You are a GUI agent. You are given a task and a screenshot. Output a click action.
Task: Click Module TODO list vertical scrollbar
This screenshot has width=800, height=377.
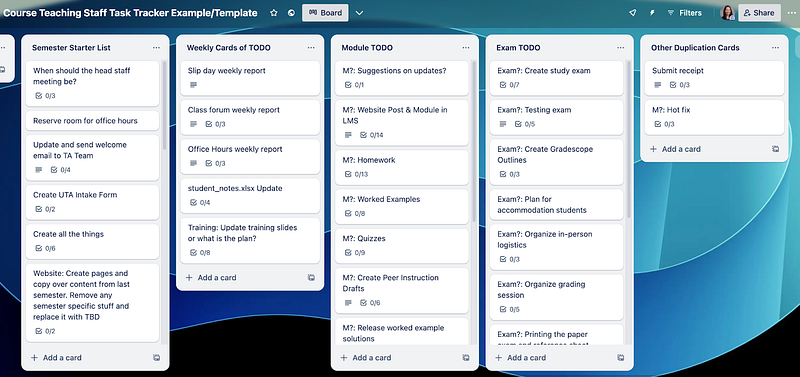click(474, 141)
